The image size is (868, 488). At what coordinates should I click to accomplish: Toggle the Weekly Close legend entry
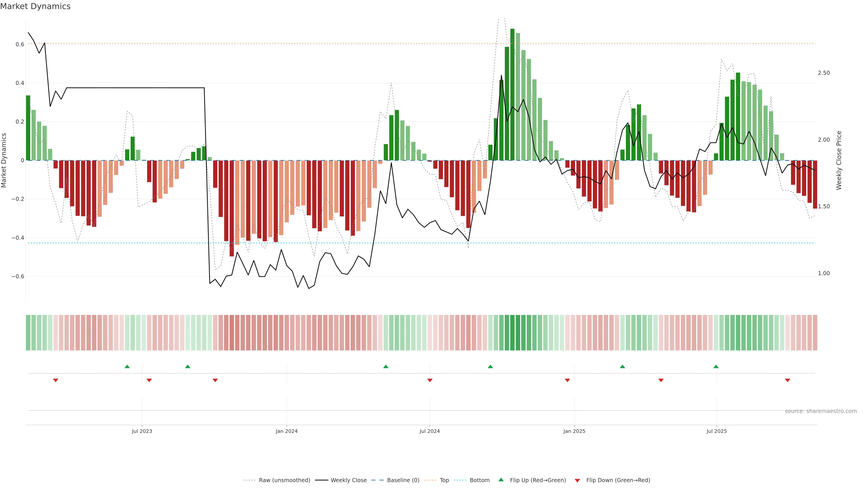[348, 480]
